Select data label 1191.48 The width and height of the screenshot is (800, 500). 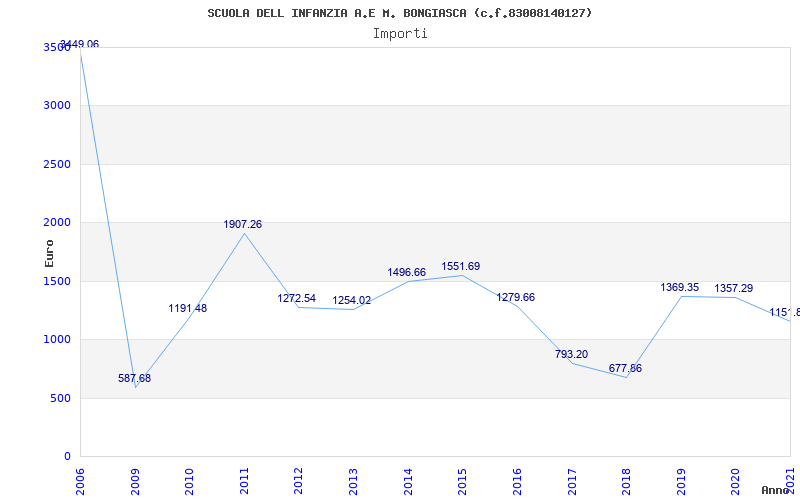pyautogui.click(x=188, y=309)
